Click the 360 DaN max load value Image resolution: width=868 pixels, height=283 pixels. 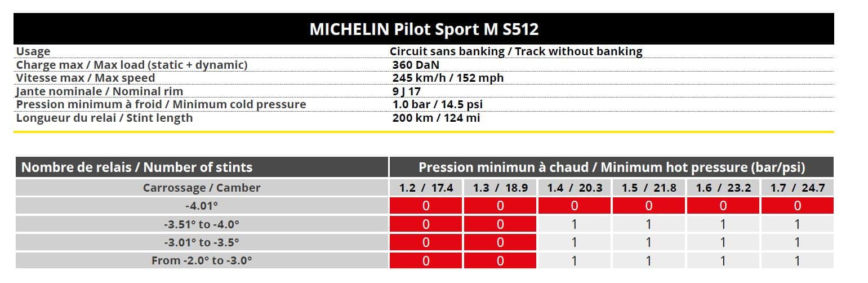(x=416, y=65)
